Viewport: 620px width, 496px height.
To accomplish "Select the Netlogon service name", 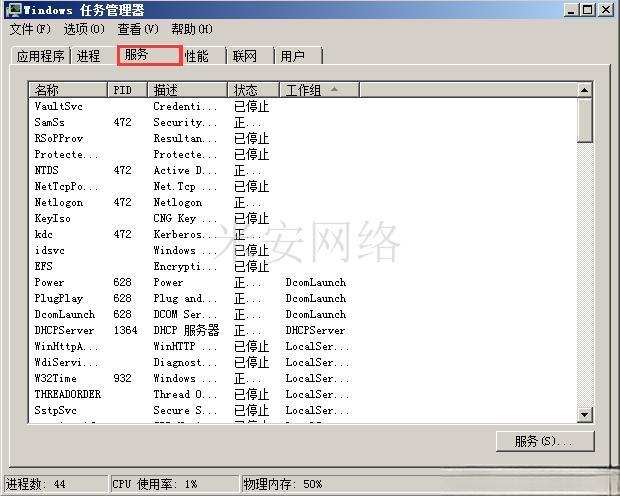I will pyautogui.click(x=59, y=203).
